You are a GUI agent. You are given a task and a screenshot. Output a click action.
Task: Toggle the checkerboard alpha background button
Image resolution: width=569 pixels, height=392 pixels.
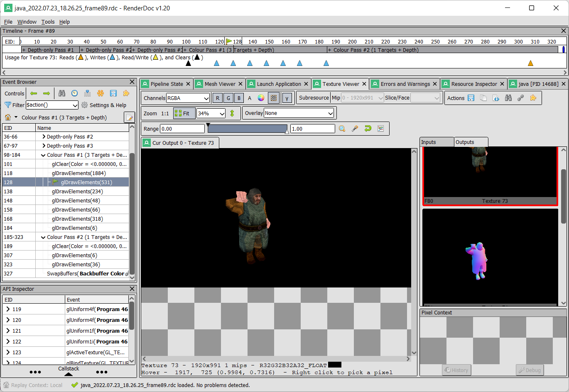[273, 98]
